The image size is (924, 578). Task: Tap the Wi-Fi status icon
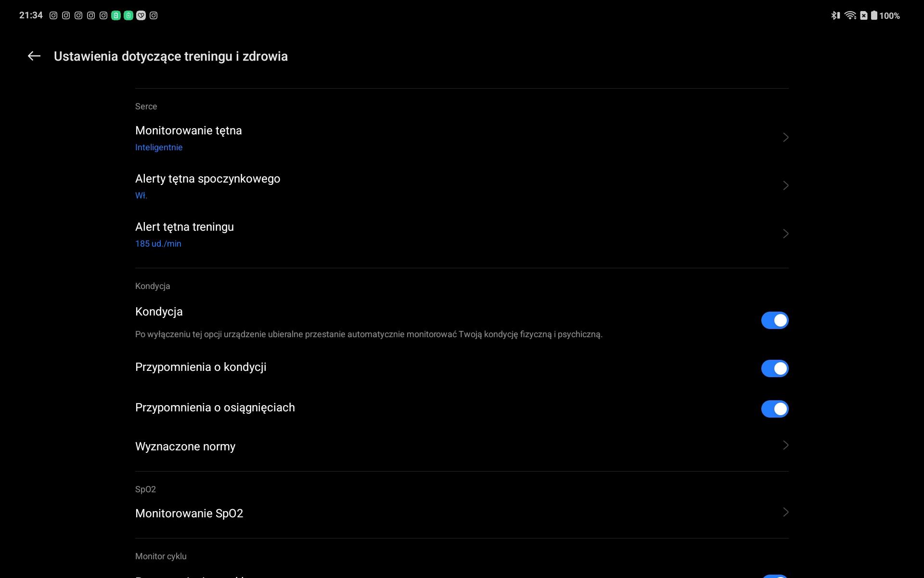850,15
